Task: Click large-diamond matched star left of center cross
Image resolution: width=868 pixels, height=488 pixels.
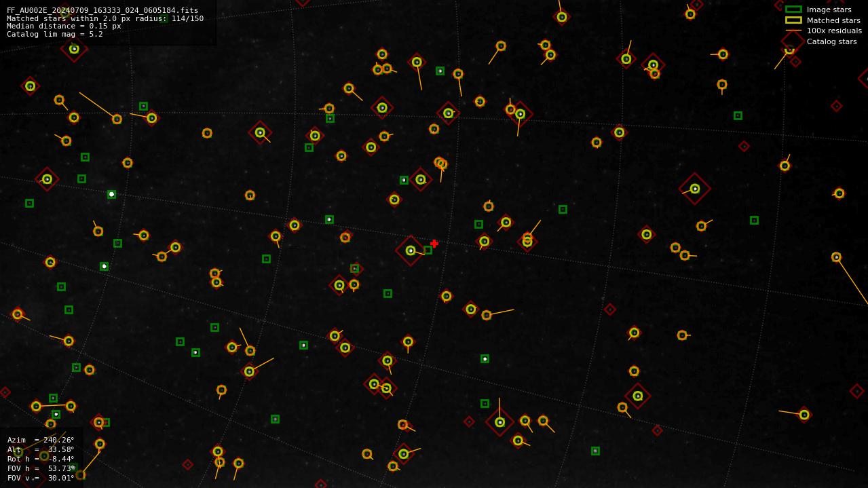Action: click(411, 250)
